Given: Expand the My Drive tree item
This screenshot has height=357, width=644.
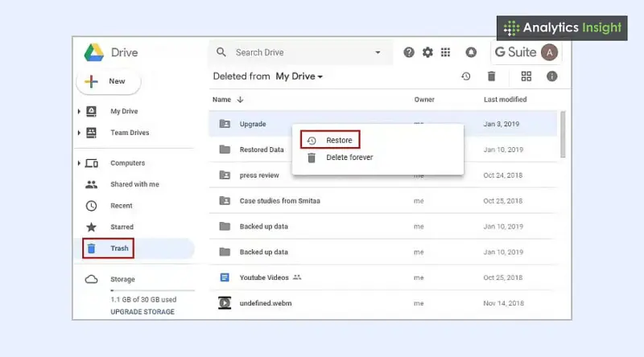Looking at the screenshot, I should pos(79,111).
